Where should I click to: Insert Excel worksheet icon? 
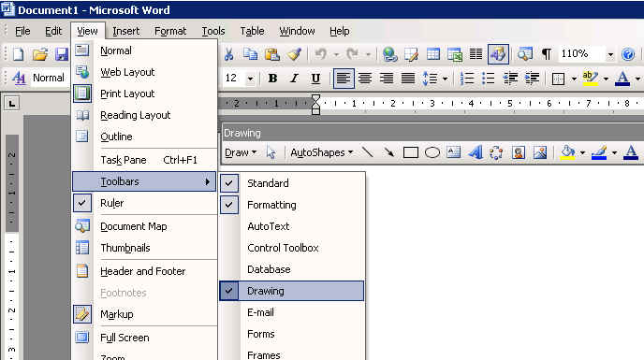tap(455, 54)
